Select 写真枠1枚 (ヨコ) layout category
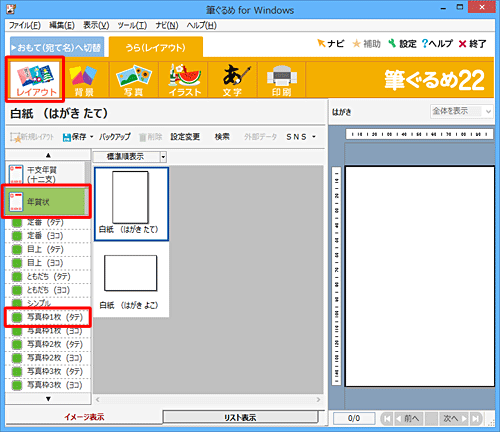Viewport: 500px width, 432px height. 48,331
